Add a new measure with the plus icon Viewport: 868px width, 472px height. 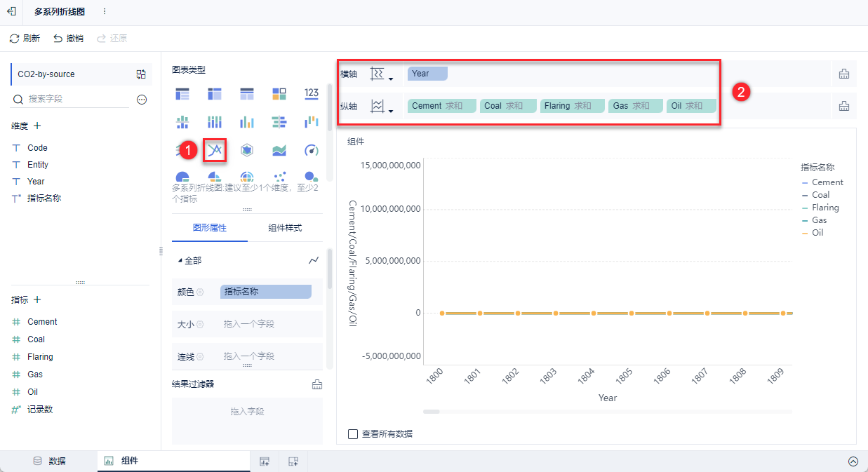(x=37, y=299)
